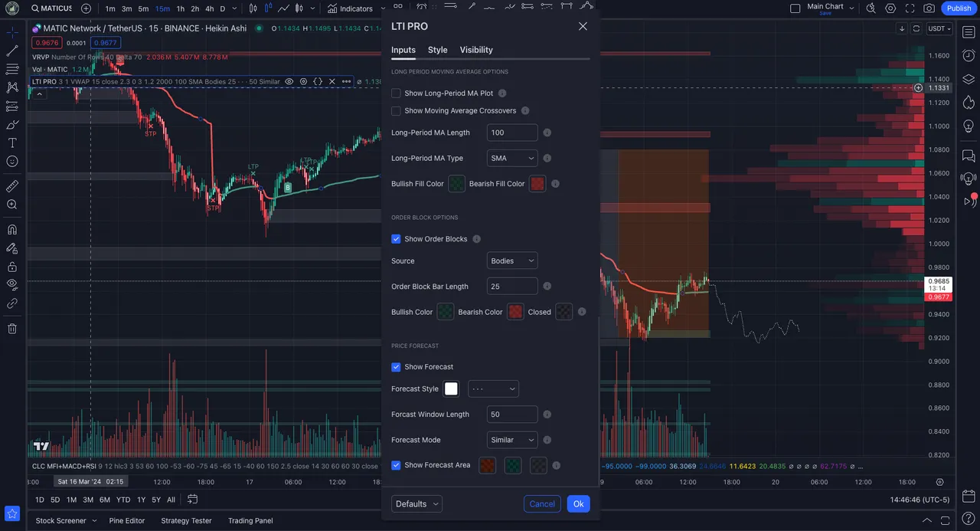Open Long-Period MA Type SMA dropdown
Image resolution: width=980 pixels, height=531 pixels.
click(x=512, y=158)
